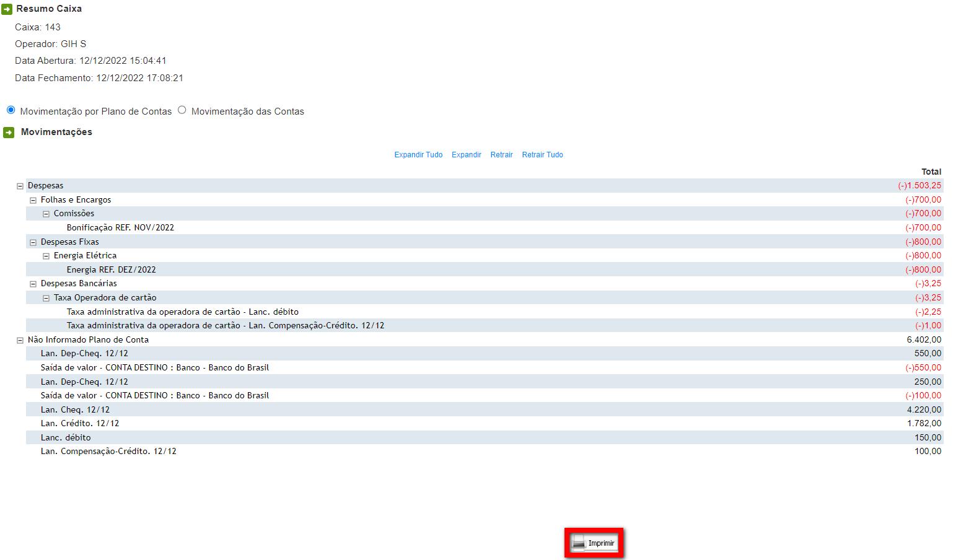The height and width of the screenshot is (560, 966).
Task: Collapse the Despesas tree node
Action: click(x=20, y=186)
